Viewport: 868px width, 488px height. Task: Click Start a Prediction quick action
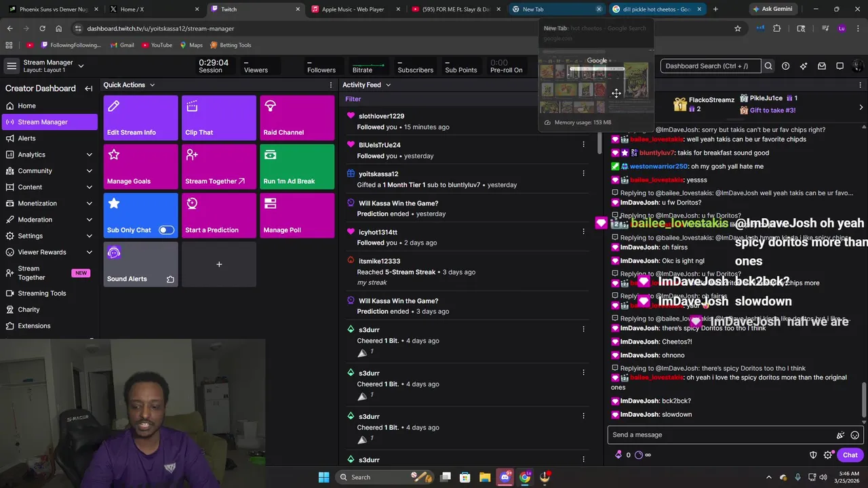[219, 216]
